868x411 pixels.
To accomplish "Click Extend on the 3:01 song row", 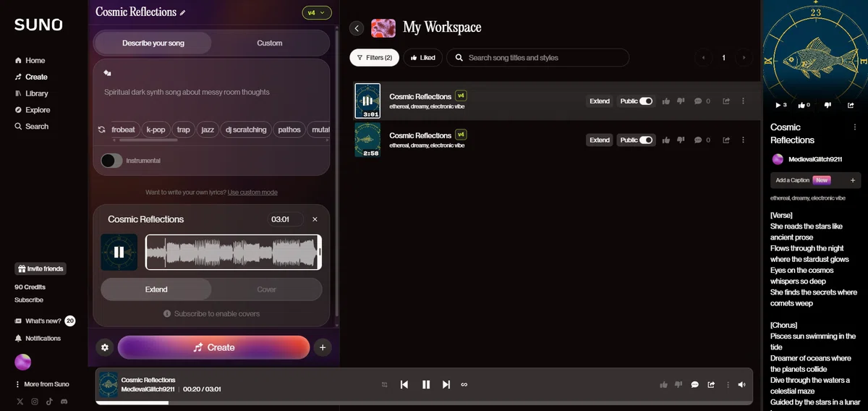I will [x=600, y=101].
